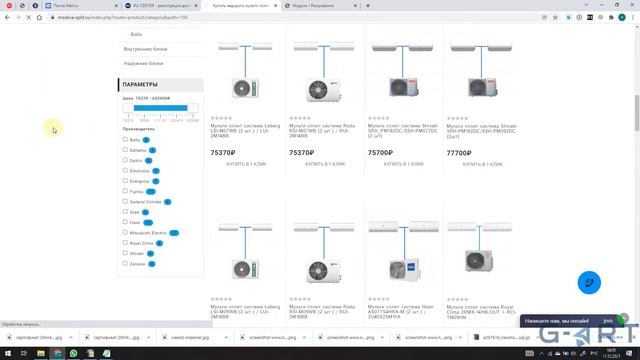Check the Gree manufacturer checkbox
The width and height of the screenshot is (640, 360).
coord(125,211)
